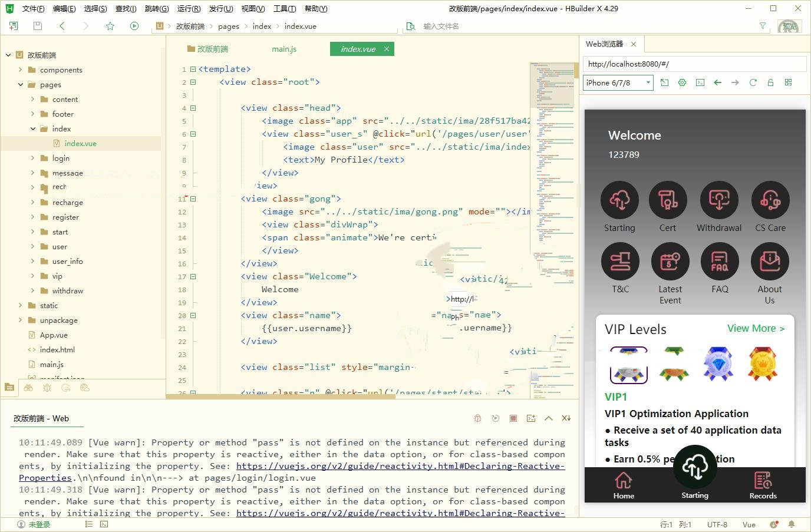The height and width of the screenshot is (532, 811).
Task: Click the save file icon in toolbar
Action: (38, 26)
